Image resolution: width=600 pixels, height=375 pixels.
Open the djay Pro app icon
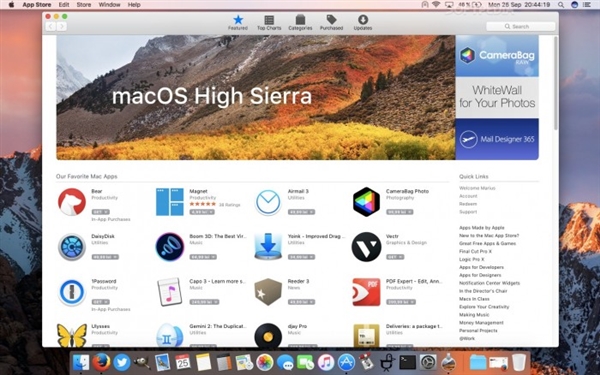[268, 336]
